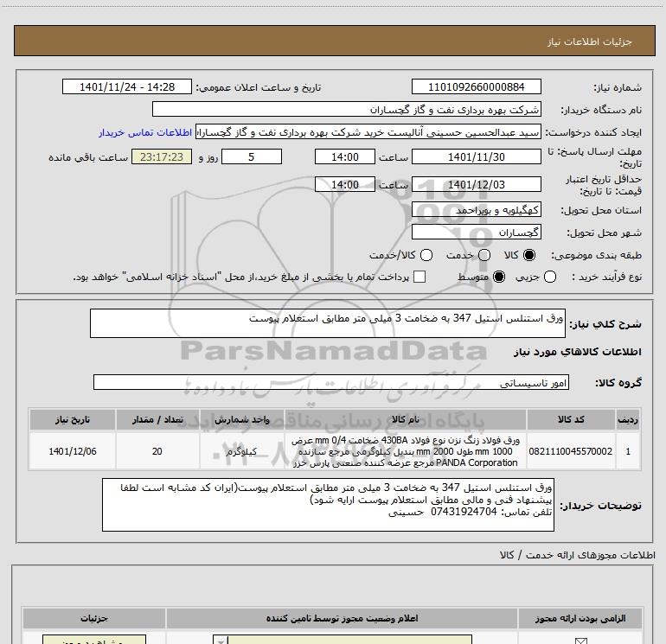Choose متوسط purchase process type
Viewport: 666px width, 644px height.
point(499,277)
